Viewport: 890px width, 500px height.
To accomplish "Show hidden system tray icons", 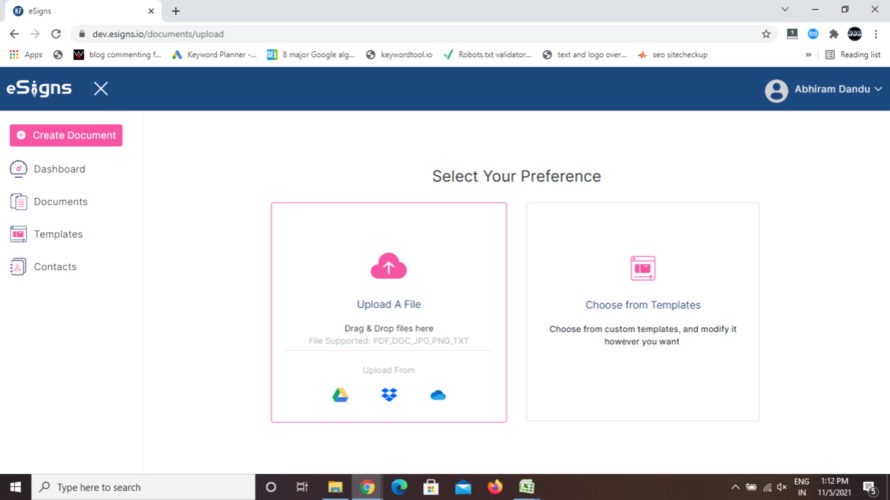I will click(x=735, y=487).
